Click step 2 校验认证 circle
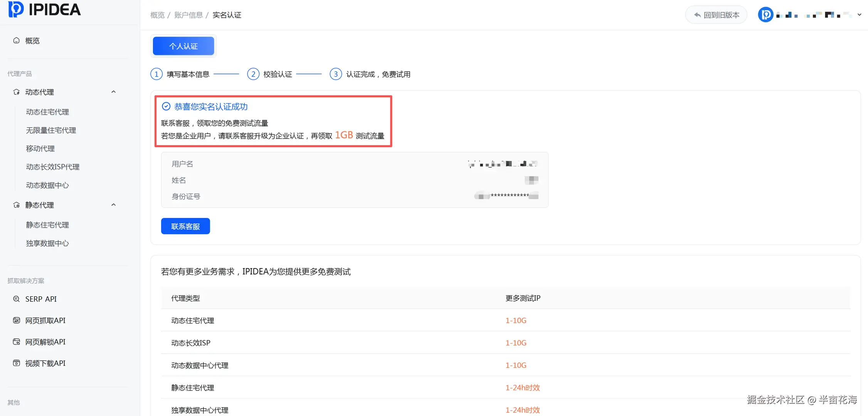The height and width of the screenshot is (416, 868). pos(253,74)
